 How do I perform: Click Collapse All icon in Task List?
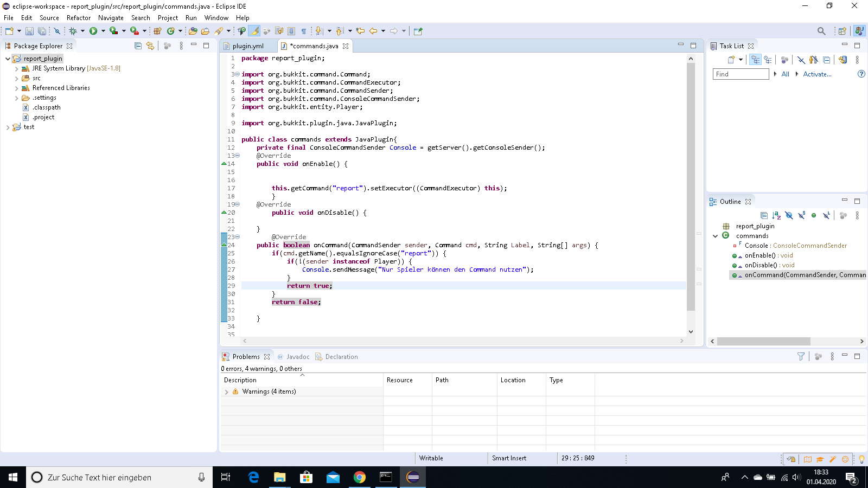pyautogui.click(x=826, y=60)
